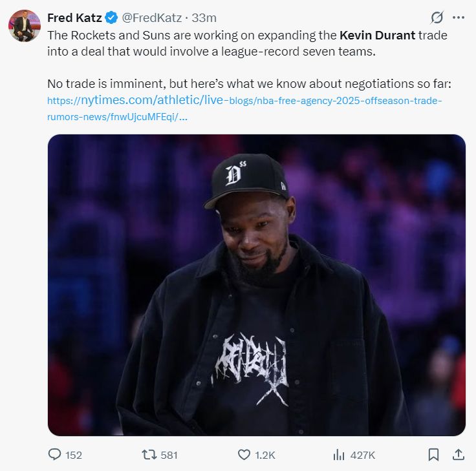
Task: Click the 427K views count
Action: point(363,455)
